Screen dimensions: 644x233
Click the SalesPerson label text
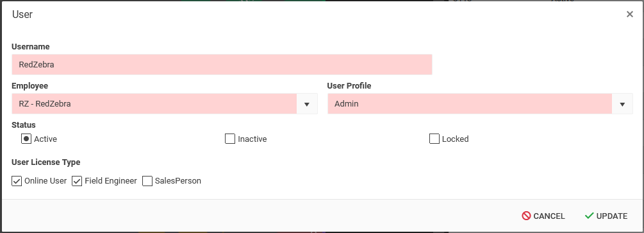(x=178, y=181)
